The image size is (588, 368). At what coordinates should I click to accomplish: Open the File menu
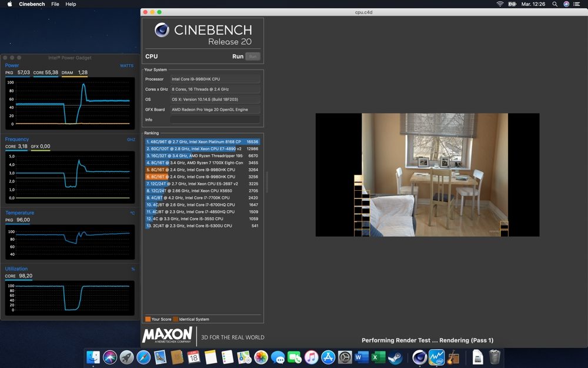[55, 4]
